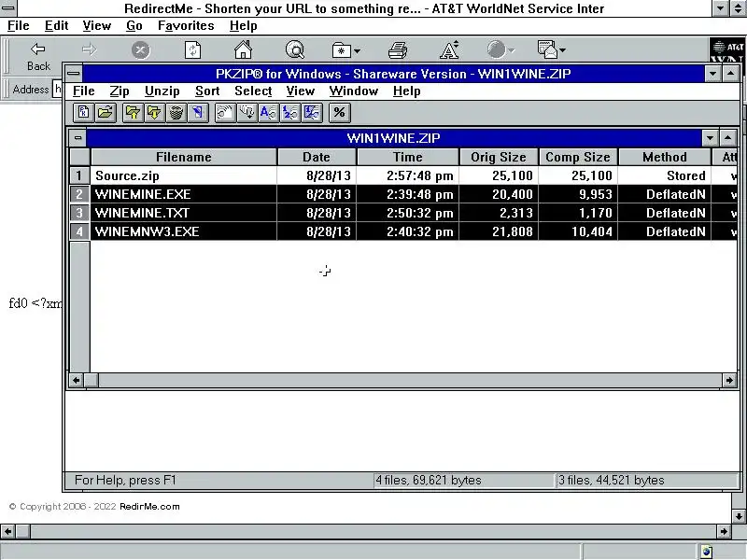The height and width of the screenshot is (560, 747).
Task: Open PKZIP View menu
Action: [x=300, y=91]
